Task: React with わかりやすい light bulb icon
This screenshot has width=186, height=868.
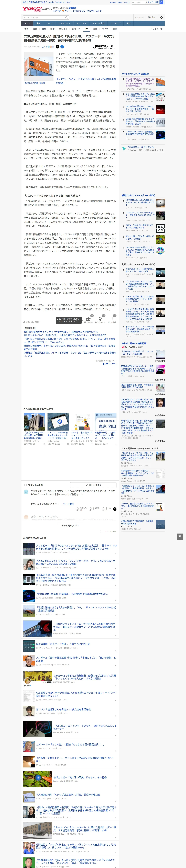Action: coord(100,319)
